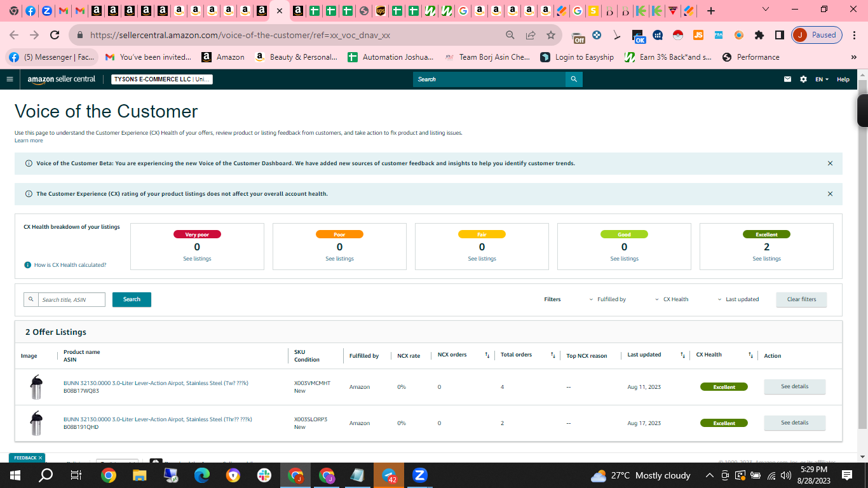Open the Chrome zoom magnifier icon

pyautogui.click(x=510, y=35)
